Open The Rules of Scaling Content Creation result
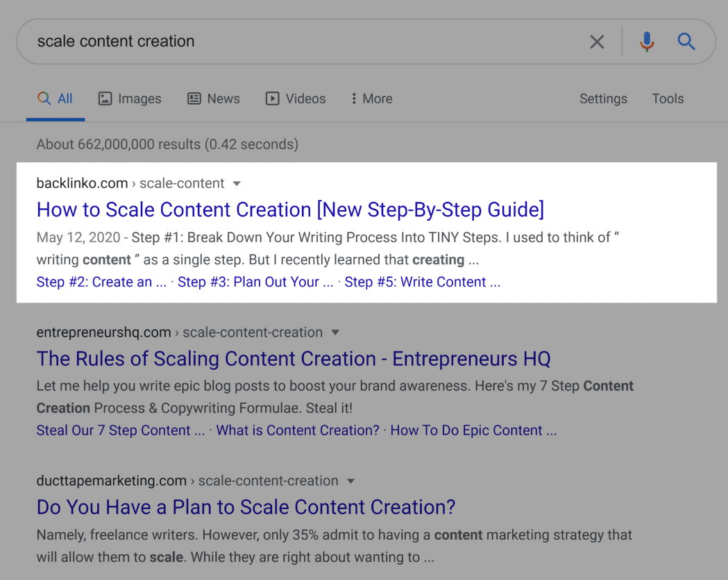Screen dimensions: 728x580 pos(294,359)
